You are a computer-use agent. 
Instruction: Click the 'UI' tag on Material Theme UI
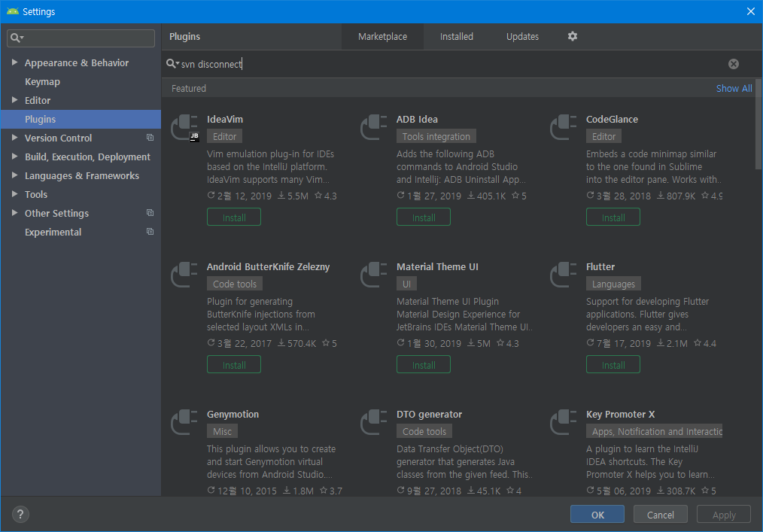406,284
